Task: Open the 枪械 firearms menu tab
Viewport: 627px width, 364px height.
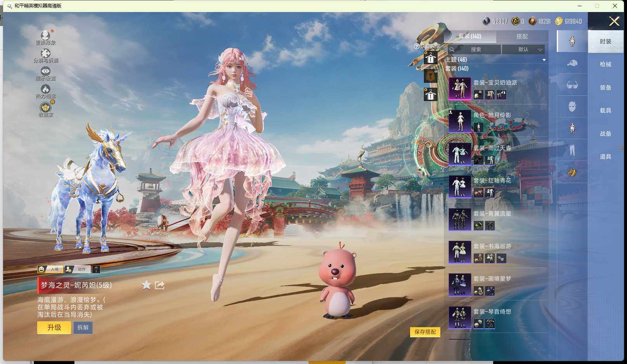Action: click(605, 64)
